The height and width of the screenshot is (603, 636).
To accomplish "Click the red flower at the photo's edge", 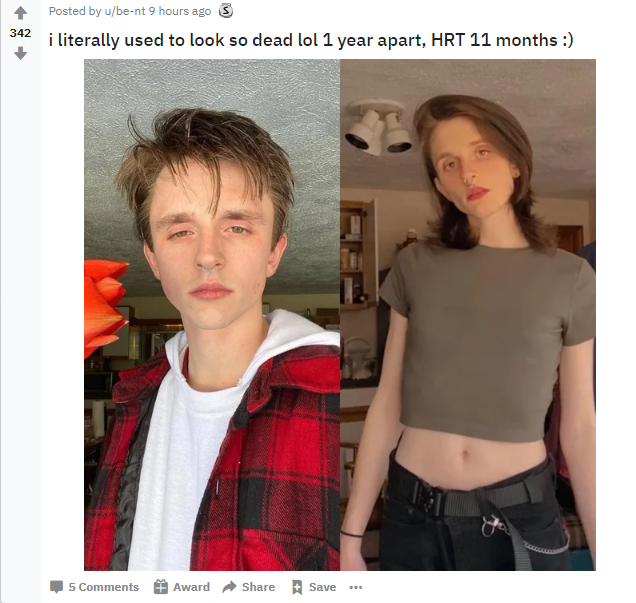I will [x=105, y=308].
